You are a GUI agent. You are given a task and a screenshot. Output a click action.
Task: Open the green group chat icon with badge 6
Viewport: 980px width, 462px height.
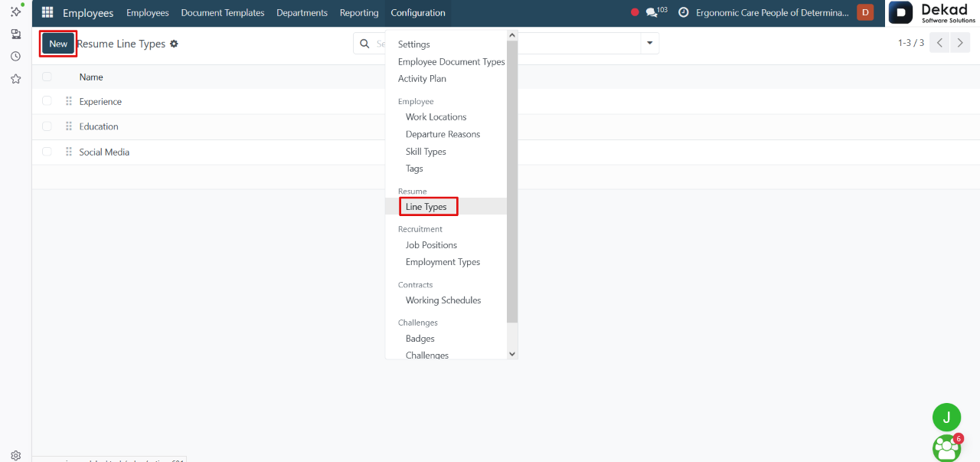[947, 447]
